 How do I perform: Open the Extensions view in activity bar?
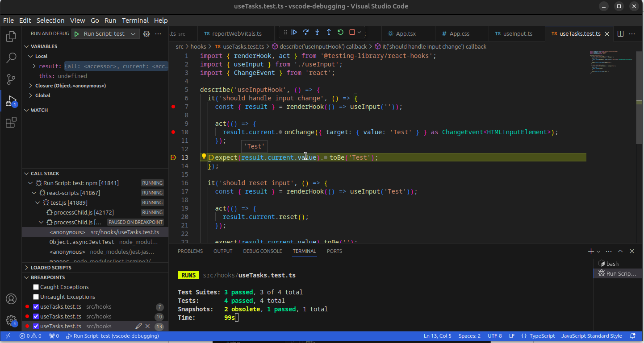point(11,123)
